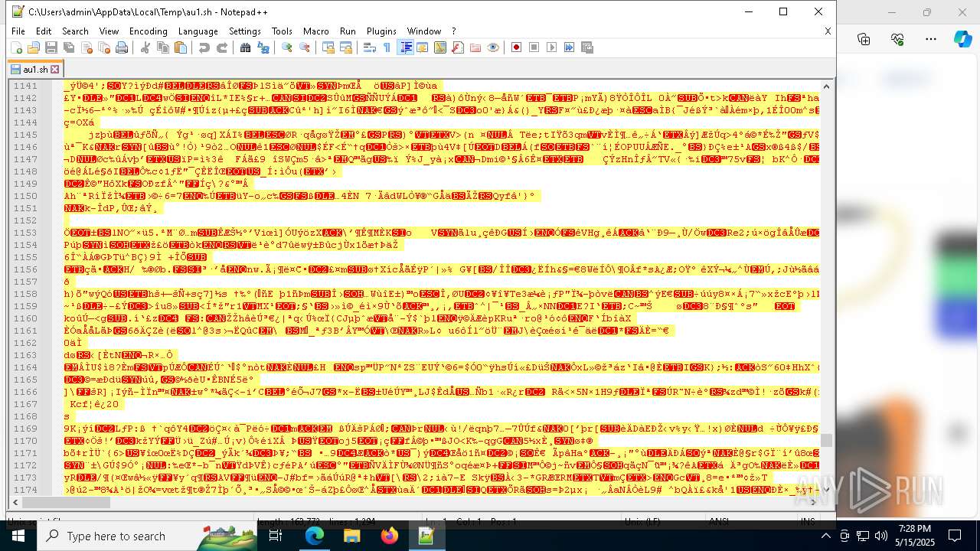Click the X at menu bar's right end
Viewport: 980px width, 551px height.
(827, 31)
